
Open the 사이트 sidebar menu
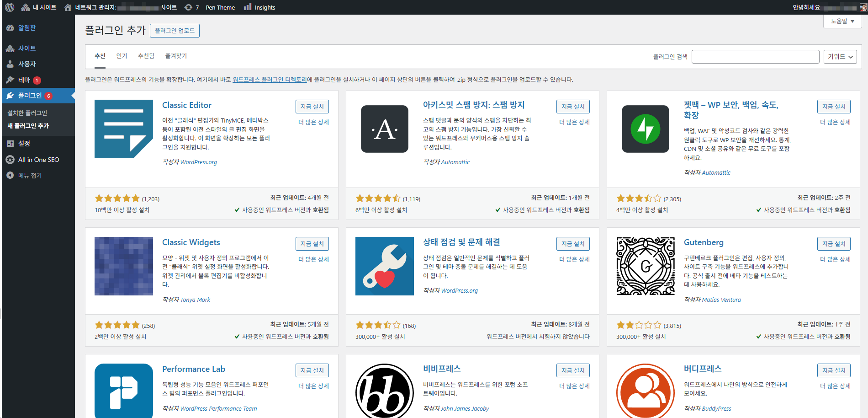(x=38, y=48)
